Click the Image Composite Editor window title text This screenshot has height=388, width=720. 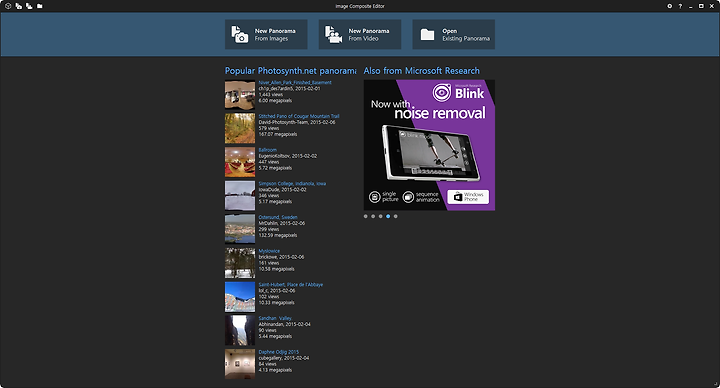[360, 6]
